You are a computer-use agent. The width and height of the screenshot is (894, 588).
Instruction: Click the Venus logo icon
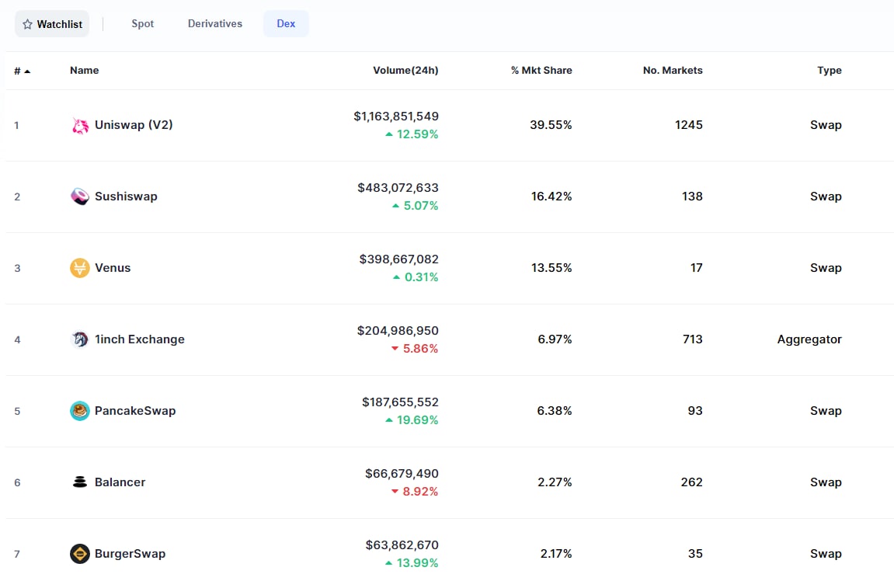coord(80,268)
